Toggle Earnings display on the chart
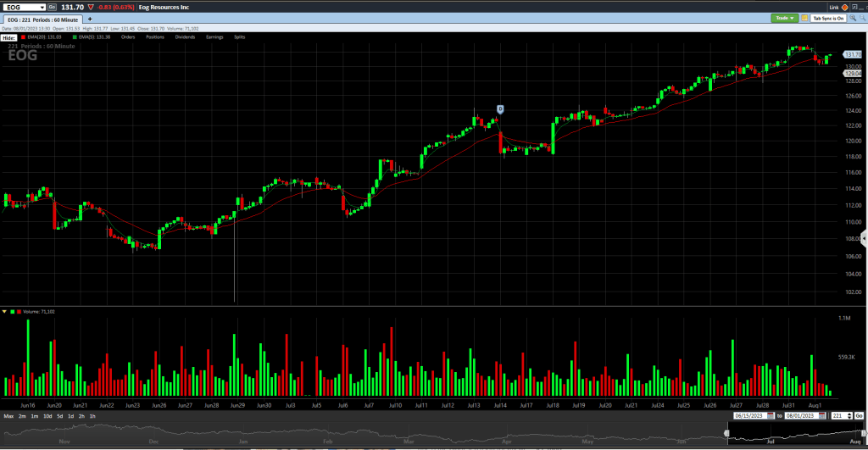 coord(215,37)
